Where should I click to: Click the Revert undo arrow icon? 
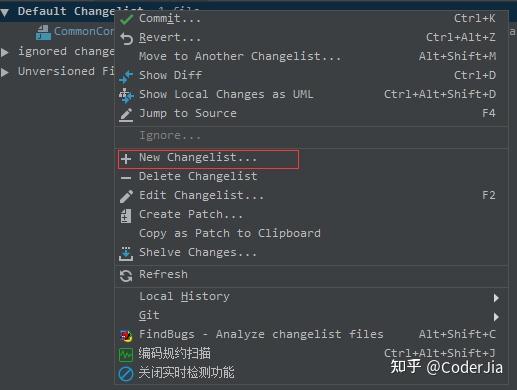coord(126,39)
